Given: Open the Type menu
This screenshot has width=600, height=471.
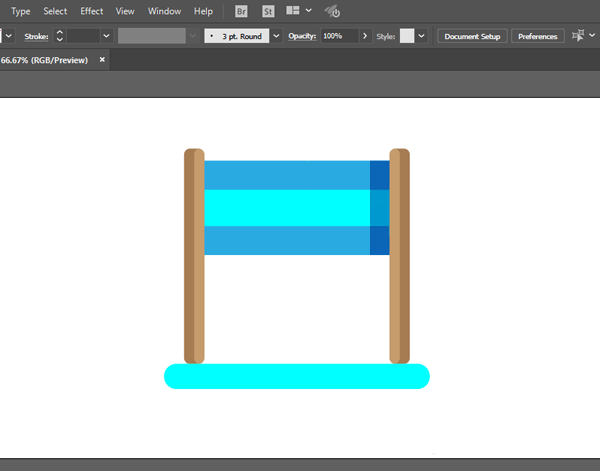Looking at the screenshot, I should click(x=20, y=11).
